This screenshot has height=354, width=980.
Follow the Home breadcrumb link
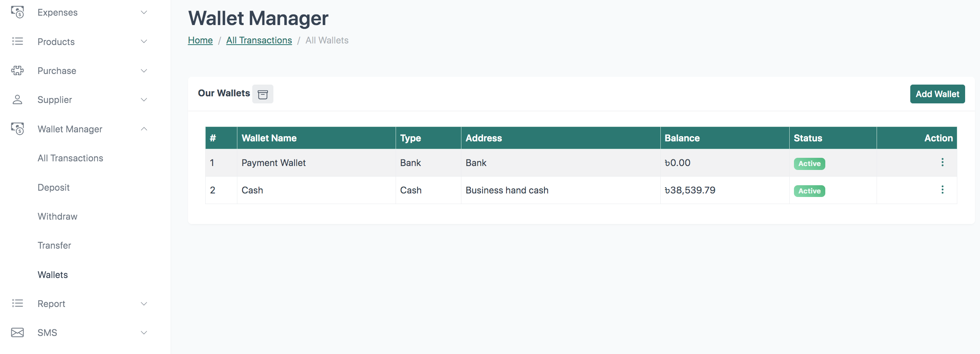pyautogui.click(x=200, y=40)
